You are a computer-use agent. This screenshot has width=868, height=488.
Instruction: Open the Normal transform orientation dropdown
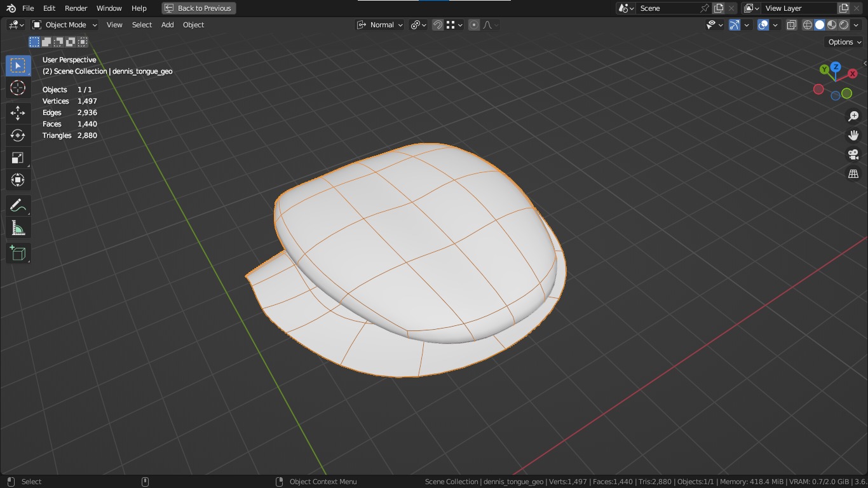coord(380,25)
